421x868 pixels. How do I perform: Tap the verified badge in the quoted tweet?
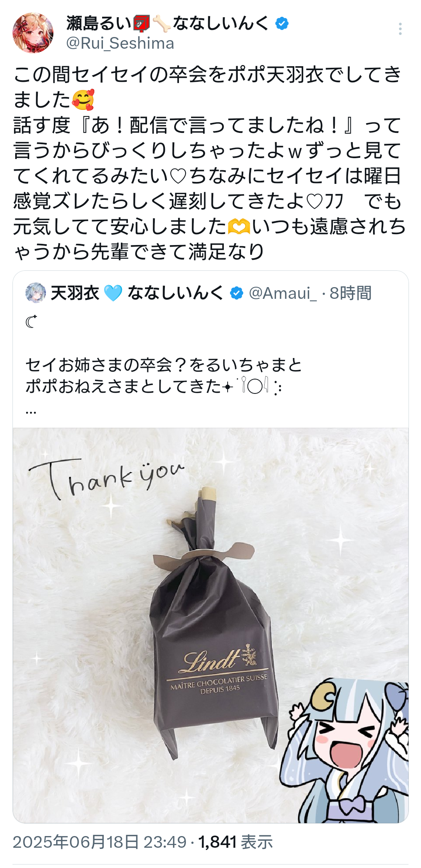click(x=236, y=293)
